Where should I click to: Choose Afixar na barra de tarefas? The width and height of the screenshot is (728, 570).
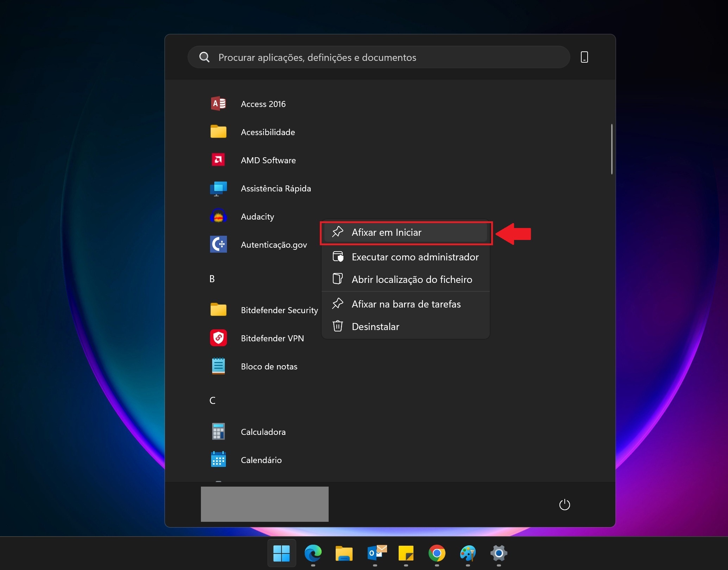[405, 304]
